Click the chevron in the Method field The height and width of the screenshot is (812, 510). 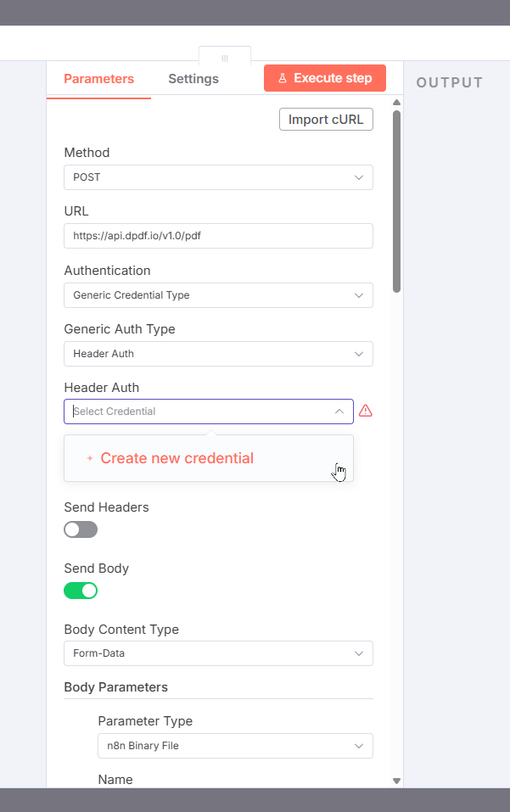pyautogui.click(x=359, y=177)
